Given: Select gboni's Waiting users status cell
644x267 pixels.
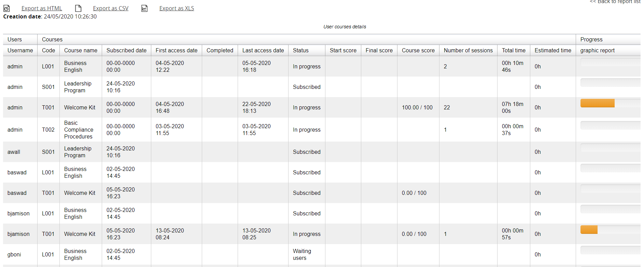Looking at the screenshot, I should [x=302, y=254].
